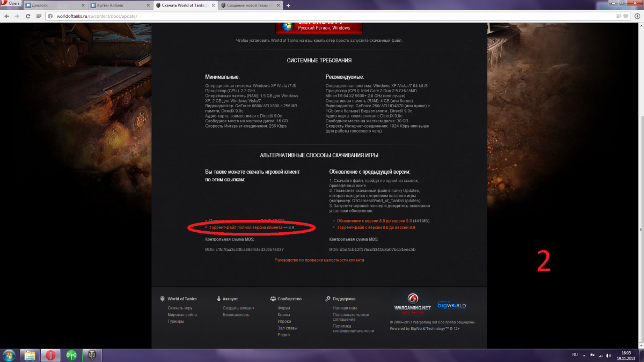
Task: Open a new tab with the plus button
Action: (288, 5)
